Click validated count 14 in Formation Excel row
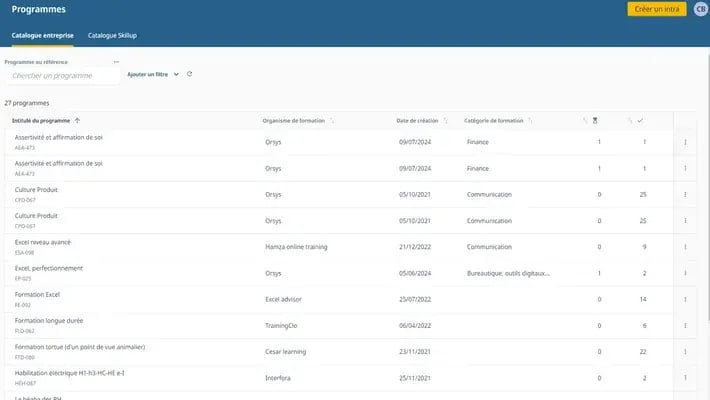The image size is (710, 400). coord(643,299)
